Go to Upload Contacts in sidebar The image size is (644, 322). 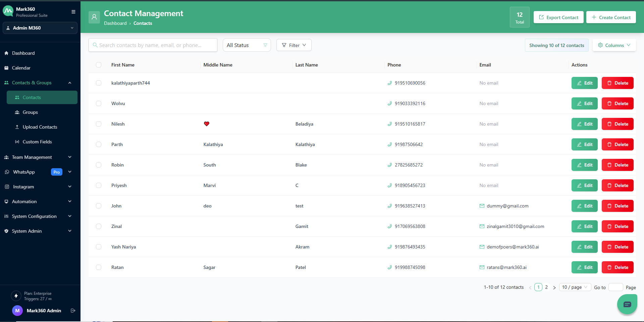(40, 127)
